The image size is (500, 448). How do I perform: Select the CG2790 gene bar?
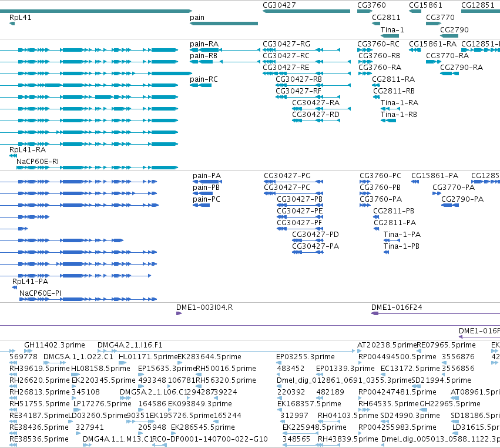coord(449,35)
